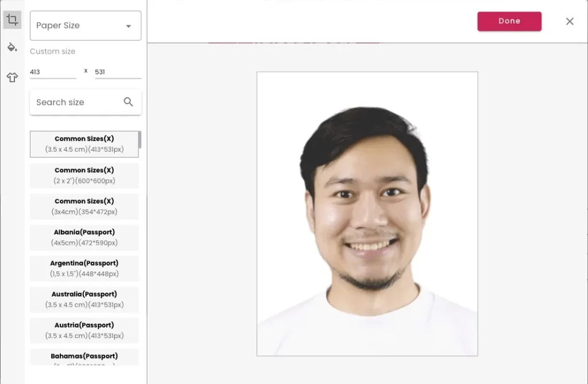Screen dimensions: 588x384
Task: Select Austria Passport size preset
Action: pos(84,331)
